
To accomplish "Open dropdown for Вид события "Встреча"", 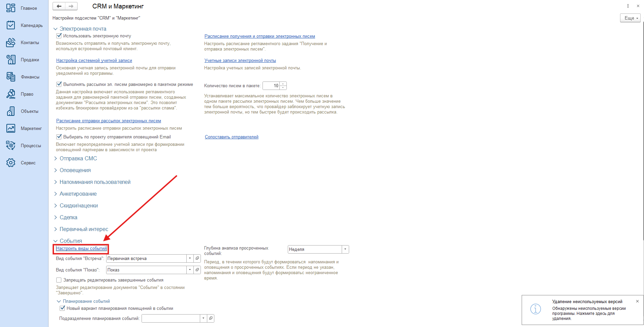I will click(190, 259).
